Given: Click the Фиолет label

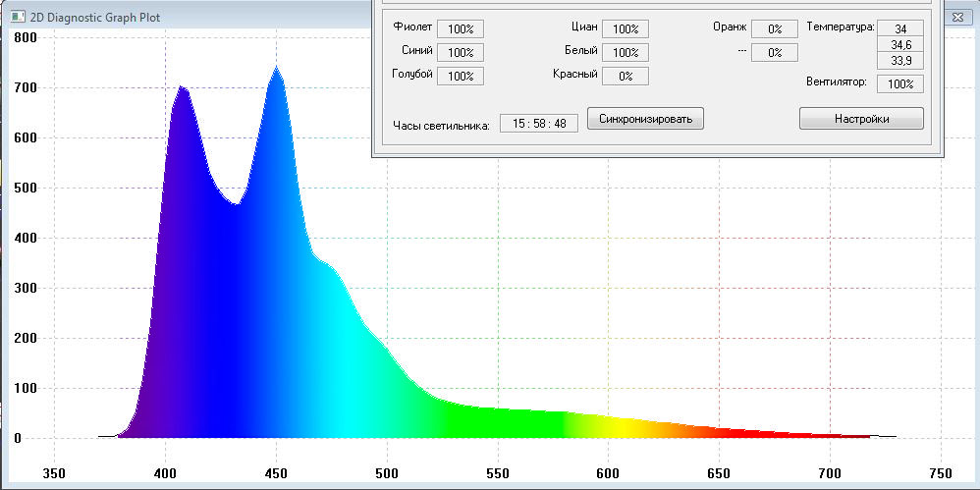Looking at the screenshot, I should pyautogui.click(x=413, y=27).
